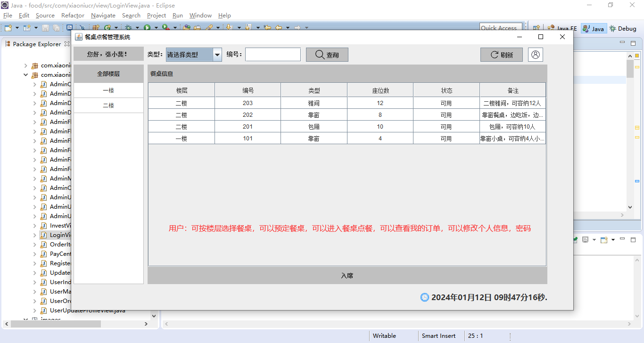The height and width of the screenshot is (343, 644).
Task: Open the File menu
Action: click(x=8, y=15)
